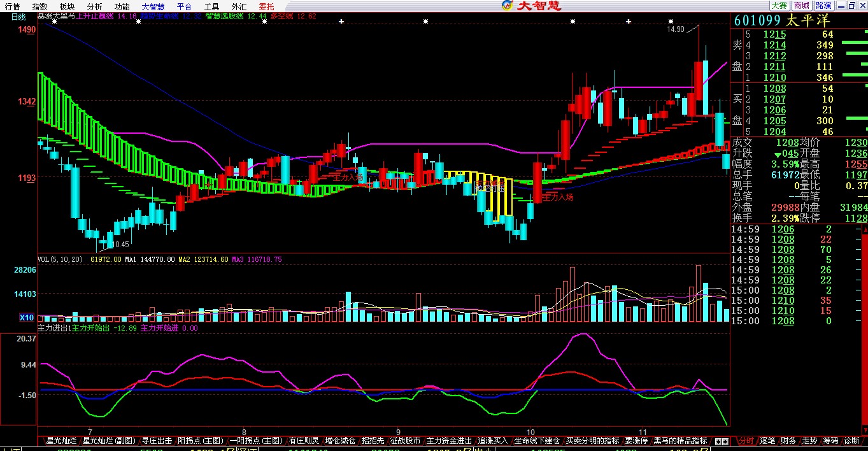Switch to 星光灿烂 indicator tab
Viewport: 868px width, 451px height.
(61, 440)
